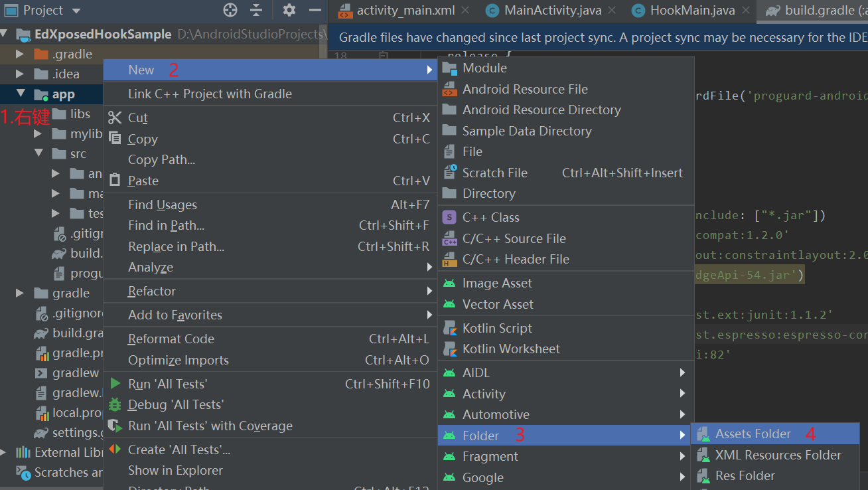The image size is (868, 490).
Task: Close the MainActivity.java tab
Action: point(611,10)
